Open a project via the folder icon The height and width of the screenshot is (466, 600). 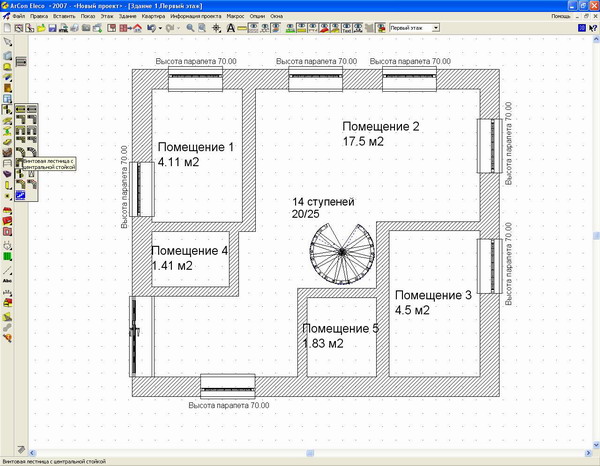41,28
